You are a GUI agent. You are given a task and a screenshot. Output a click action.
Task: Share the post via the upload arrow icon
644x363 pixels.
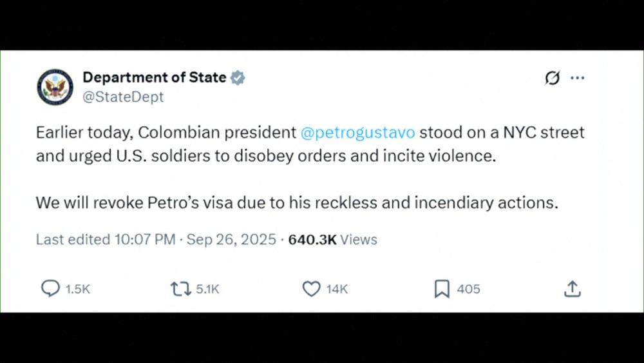572,289
